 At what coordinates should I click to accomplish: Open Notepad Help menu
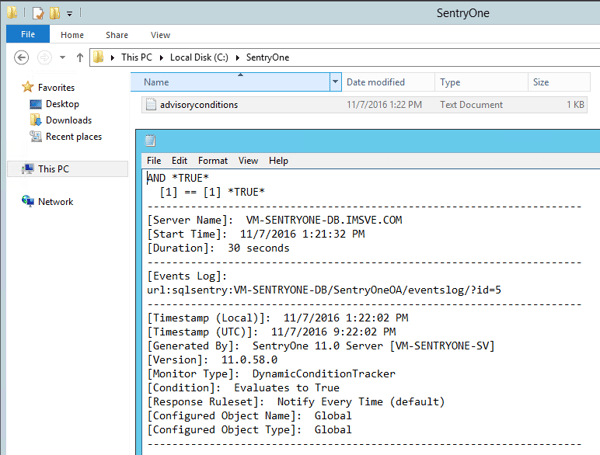point(278,161)
